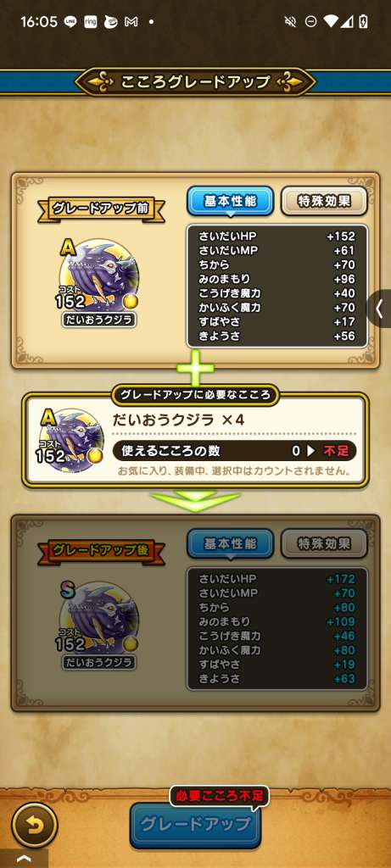The height and width of the screenshot is (868, 391).
Task: Select the lower 基本性能 tab after upgrade
Action: 231,543
